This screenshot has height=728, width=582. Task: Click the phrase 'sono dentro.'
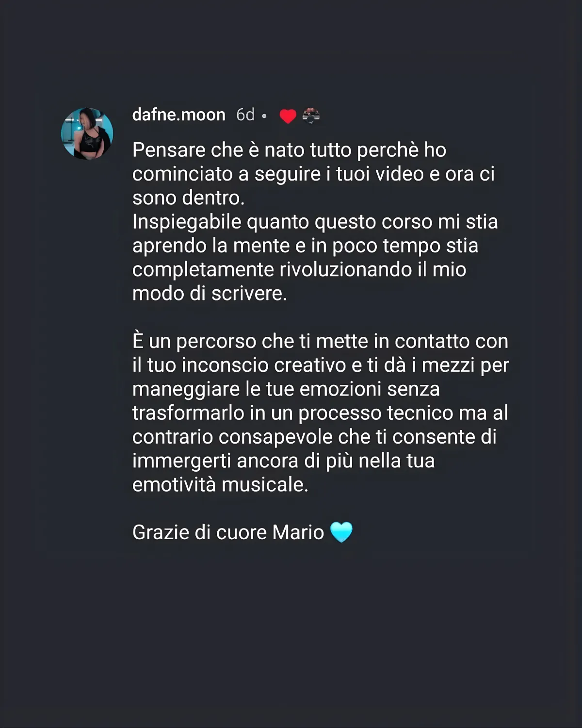tap(189, 198)
